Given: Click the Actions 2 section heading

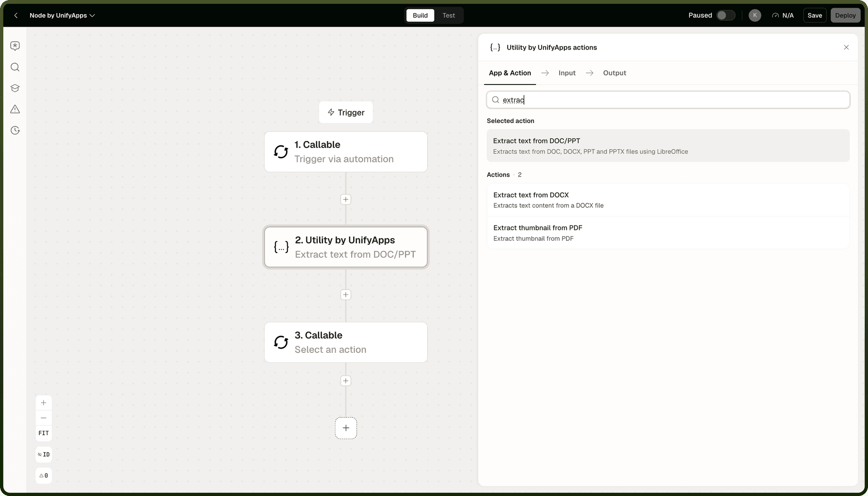Looking at the screenshot, I should [504, 175].
